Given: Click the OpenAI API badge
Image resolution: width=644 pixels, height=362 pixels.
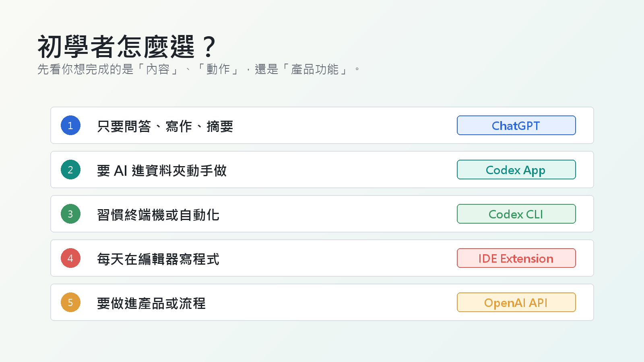Looking at the screenshot, I should pyautogui.click(x=516, y=302).
